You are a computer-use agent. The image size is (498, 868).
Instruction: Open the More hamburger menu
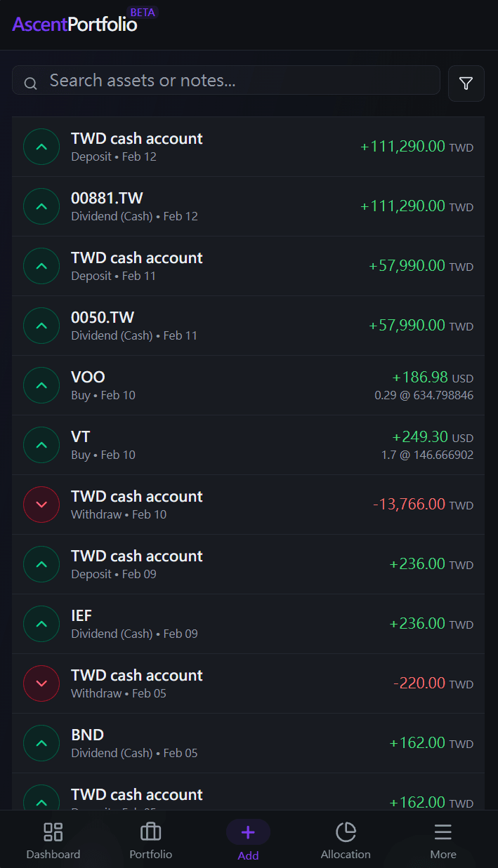443,832
